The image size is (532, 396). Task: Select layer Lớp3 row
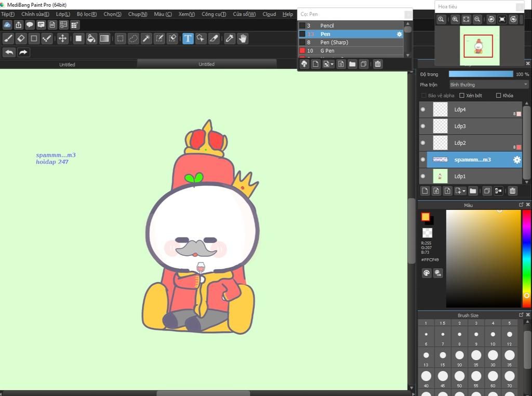[x=471, y=126]
